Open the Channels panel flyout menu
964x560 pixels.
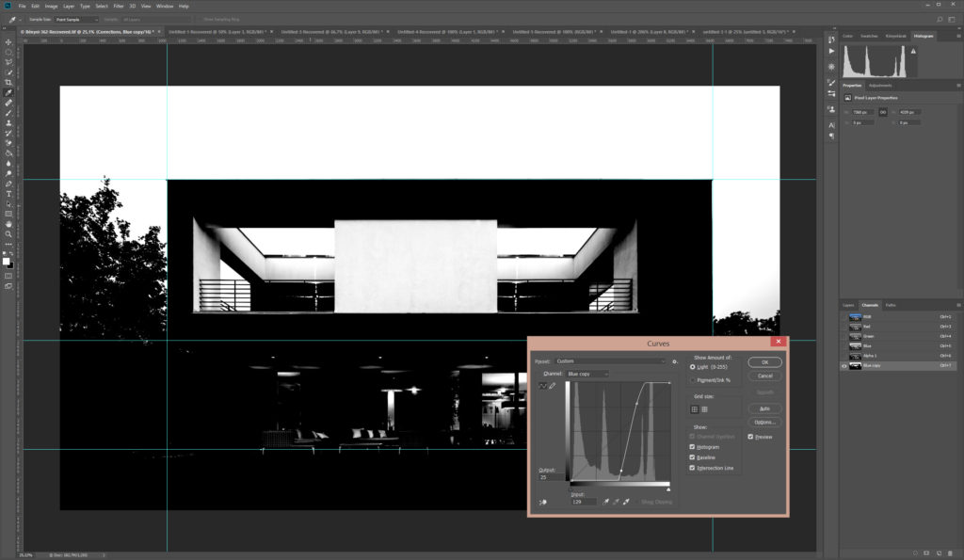(958, 305)
